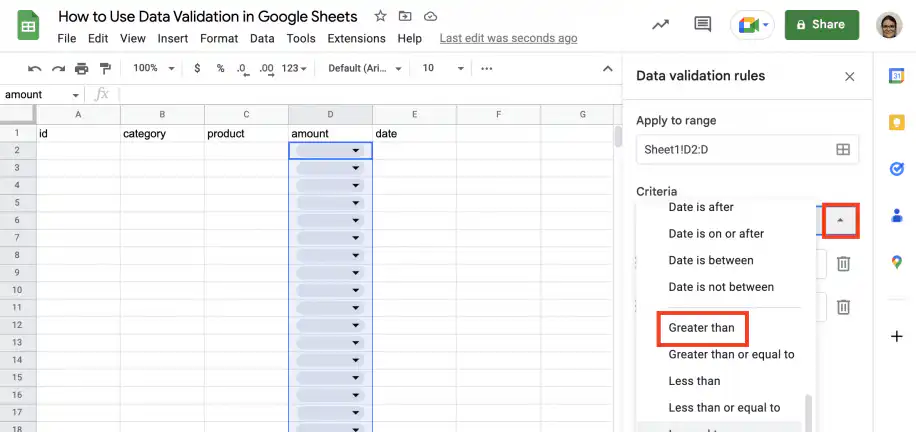Delete the first criteria item

click(843, 264)
